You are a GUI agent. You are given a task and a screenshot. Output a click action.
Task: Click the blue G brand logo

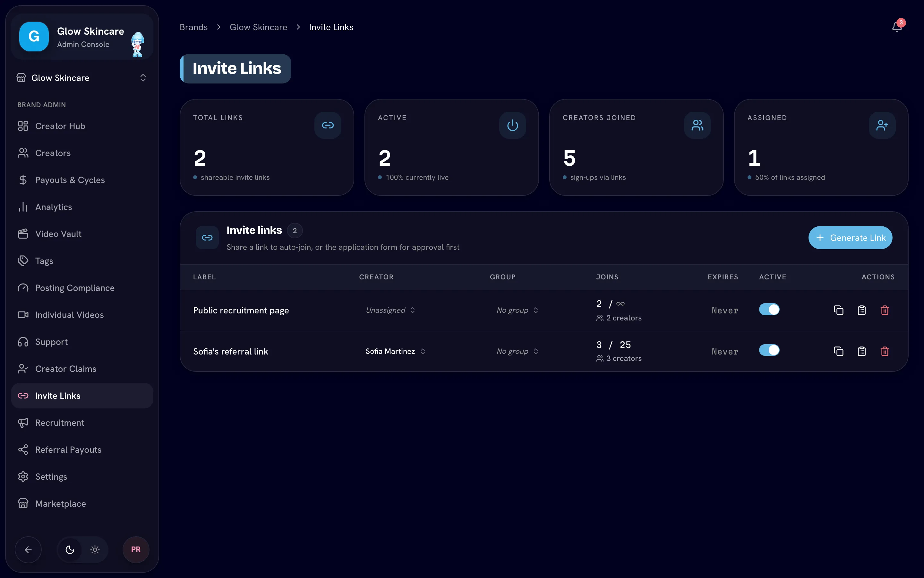(34, 36)
